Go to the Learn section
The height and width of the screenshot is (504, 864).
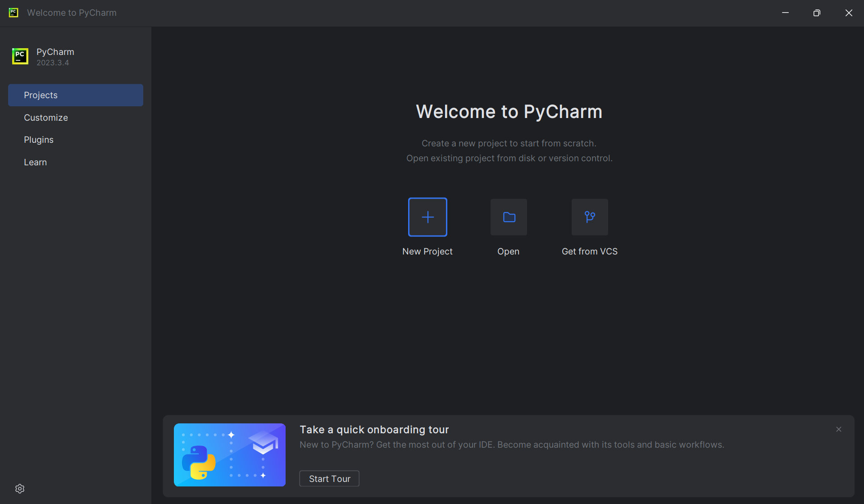tap(35, 162)
